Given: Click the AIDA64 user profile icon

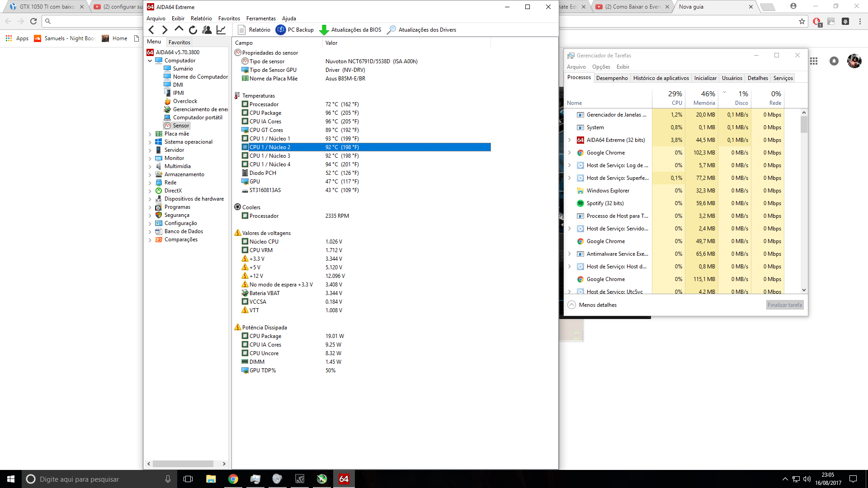Looking at the screenshot, I should [x=207, y=30].
